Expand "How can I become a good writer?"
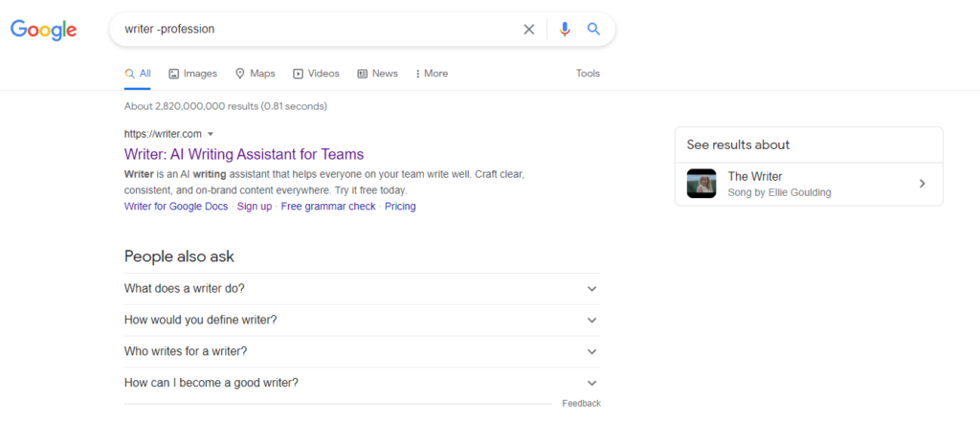 click(362, 383)
